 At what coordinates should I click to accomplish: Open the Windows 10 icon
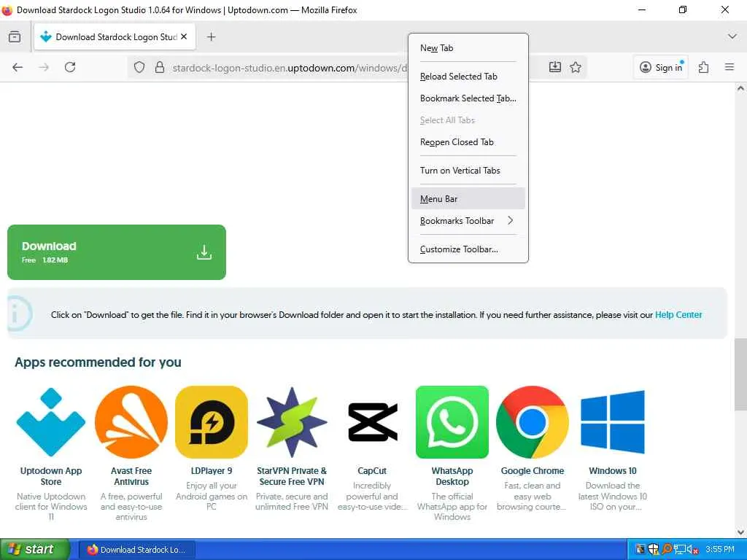pyautogui.click(x=613, y=422)
